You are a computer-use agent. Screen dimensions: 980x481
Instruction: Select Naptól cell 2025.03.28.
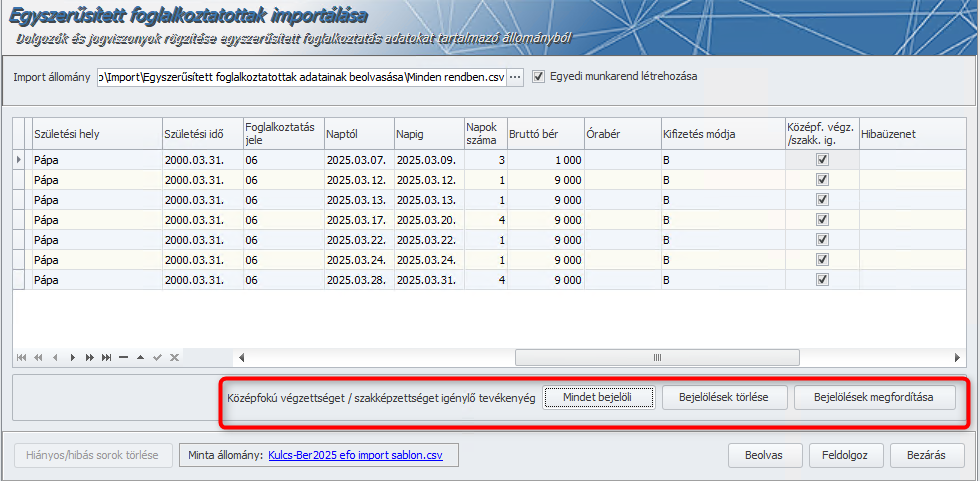(359, 279)
